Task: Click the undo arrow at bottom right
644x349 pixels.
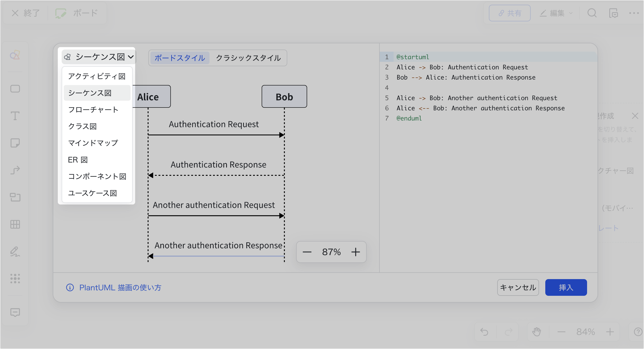Action: click(x=484, y=332)
